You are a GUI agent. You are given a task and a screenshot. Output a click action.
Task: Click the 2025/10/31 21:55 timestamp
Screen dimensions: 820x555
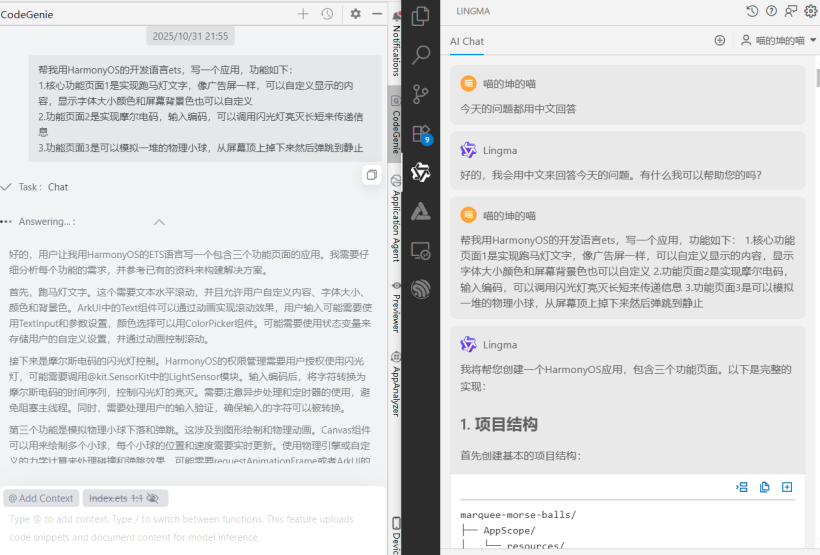click(x=190, y=36)
